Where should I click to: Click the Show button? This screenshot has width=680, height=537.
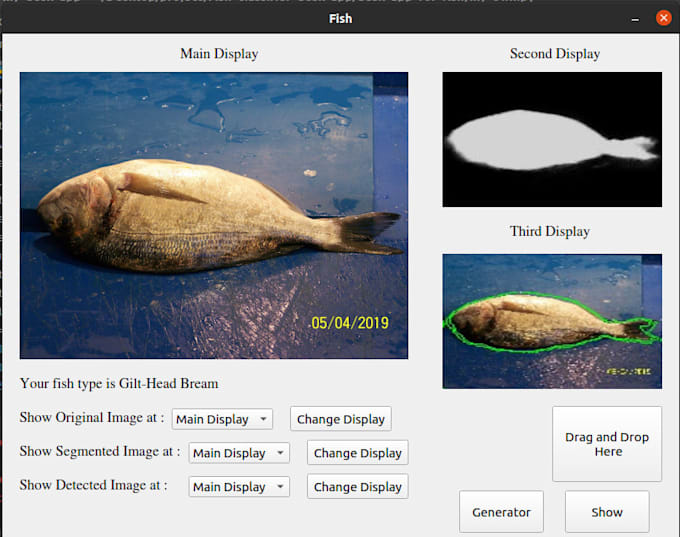click(607, 512)
